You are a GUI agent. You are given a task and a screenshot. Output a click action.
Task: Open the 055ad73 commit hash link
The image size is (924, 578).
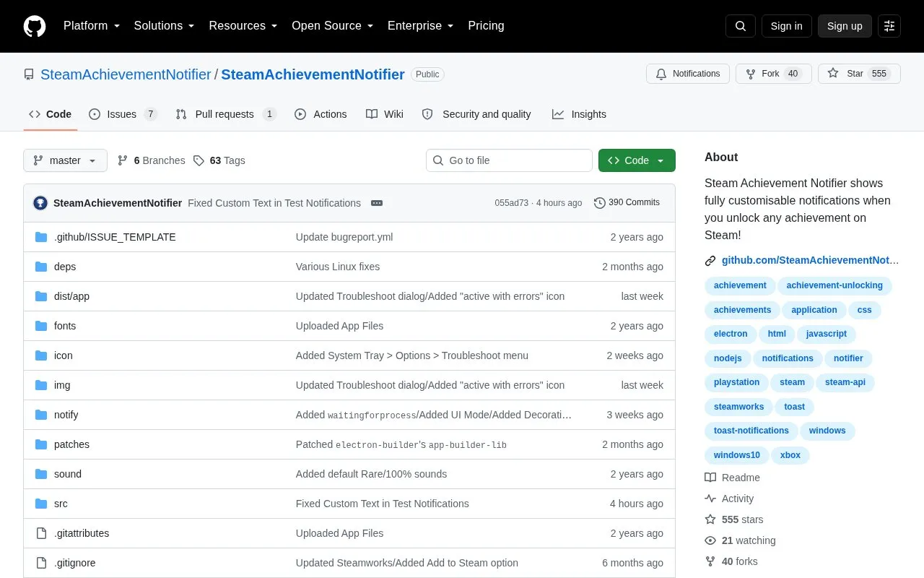click(x=511, y=203)
